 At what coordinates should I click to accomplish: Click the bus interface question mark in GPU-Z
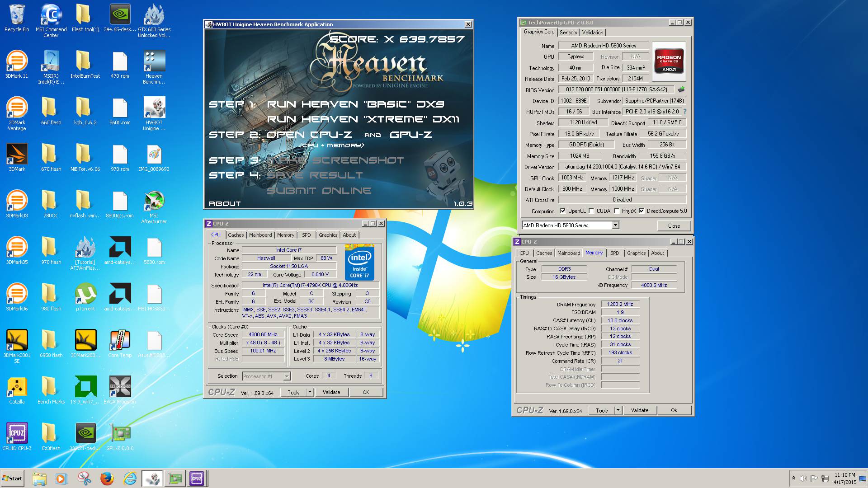click(x=684, y=112)
